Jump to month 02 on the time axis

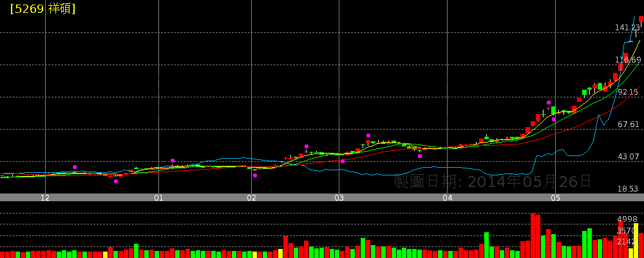pyautogui.click(x=251, y=198)
